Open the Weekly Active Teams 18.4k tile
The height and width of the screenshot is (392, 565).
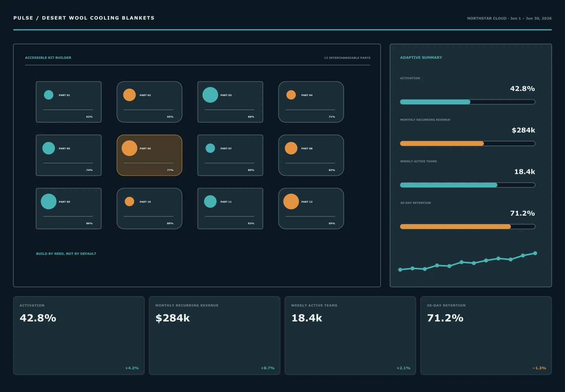click(x=350, y=336)
